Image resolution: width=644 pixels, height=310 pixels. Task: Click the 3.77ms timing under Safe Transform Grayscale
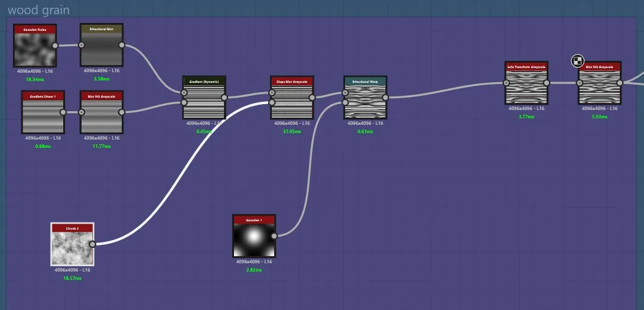526,117
